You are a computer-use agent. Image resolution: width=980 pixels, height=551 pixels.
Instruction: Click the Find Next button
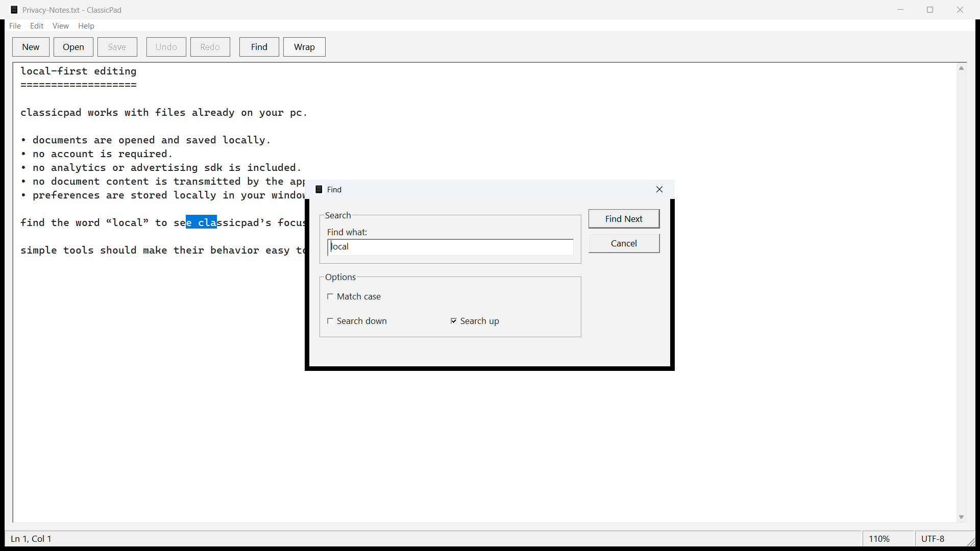[x=624, y=219]
